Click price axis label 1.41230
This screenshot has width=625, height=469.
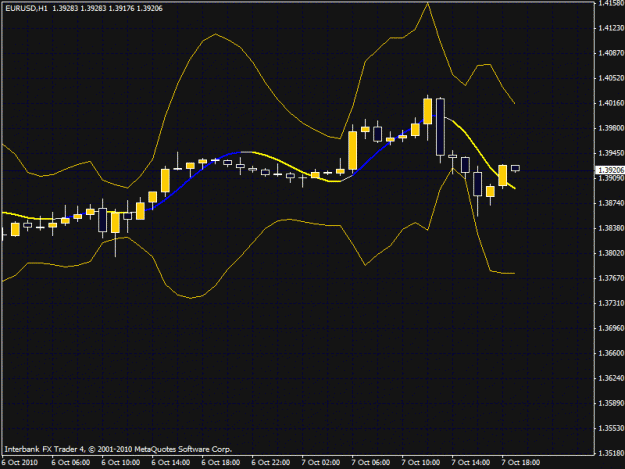tap(611, 28)
